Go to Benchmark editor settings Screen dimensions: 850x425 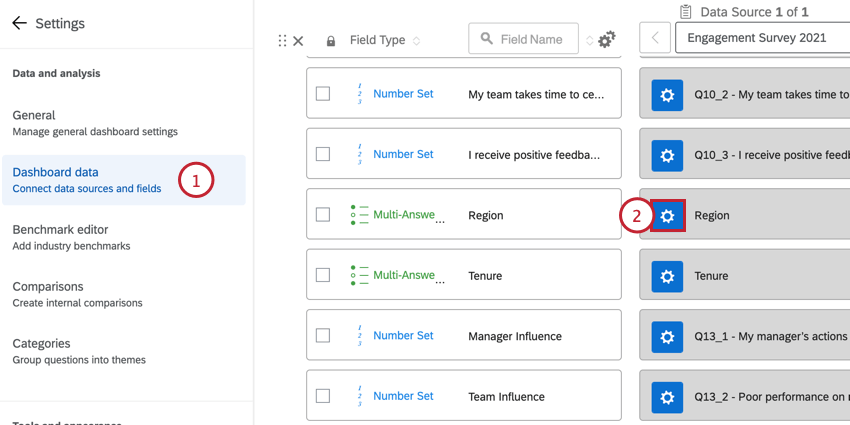click(72, 237)
